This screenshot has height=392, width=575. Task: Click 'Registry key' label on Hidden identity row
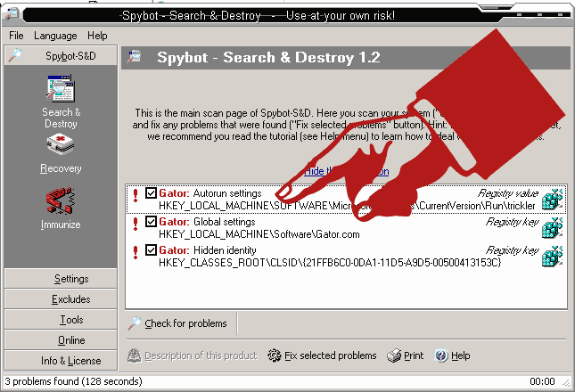coord(512,249)
